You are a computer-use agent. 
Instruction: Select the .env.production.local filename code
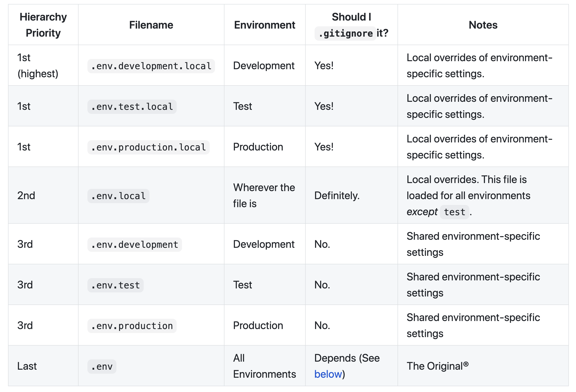[148, 147]
